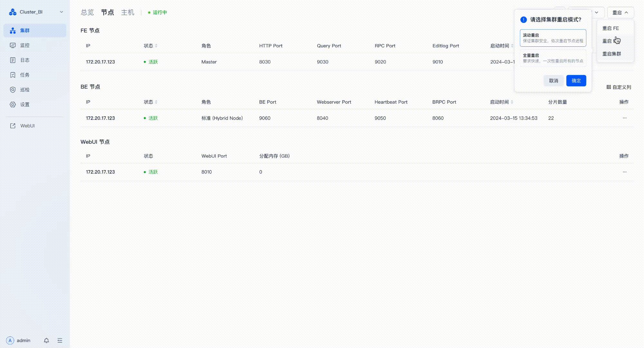Screen dimensions: 644x348
Task: Click the 分片数量 value 22
Action: click(x=551, y=118)
